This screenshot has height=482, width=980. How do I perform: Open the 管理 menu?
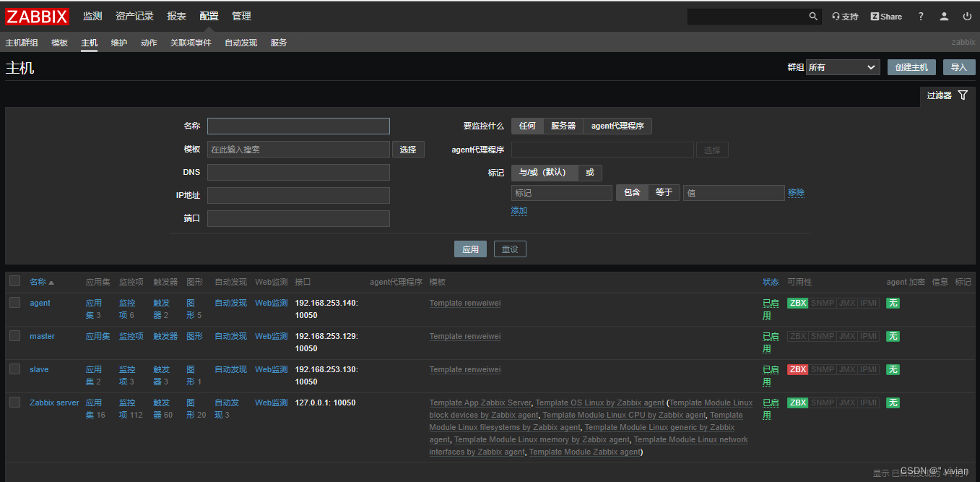(242, 17)
